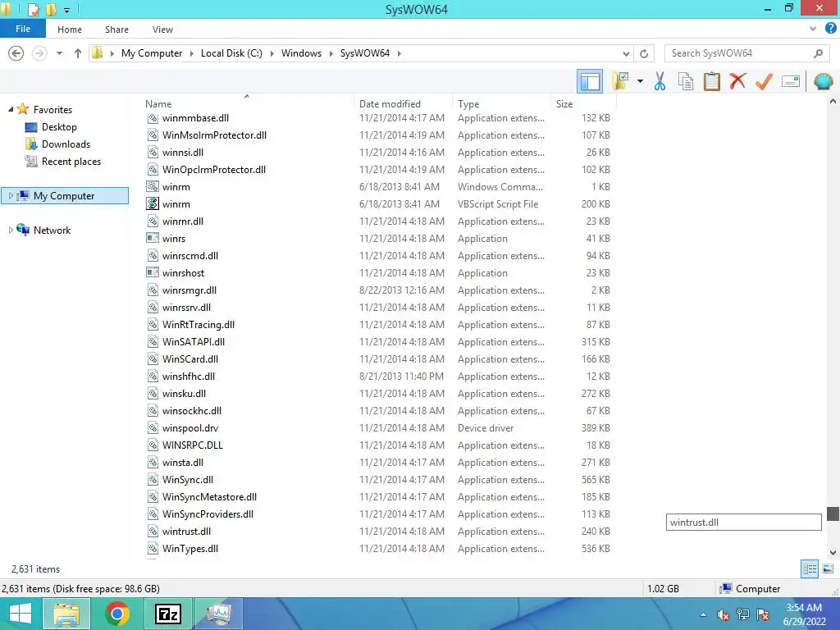
Task: Cut with the scissors toolbar icon
Action: point(660,81)
